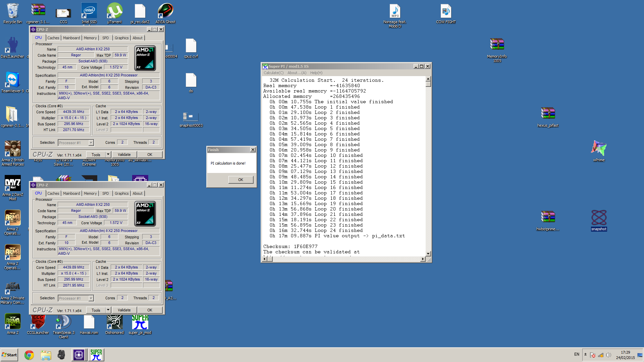Open the hwbotprime archive icon
Viewport: 644px width, 362px height.
coord(548,221)
